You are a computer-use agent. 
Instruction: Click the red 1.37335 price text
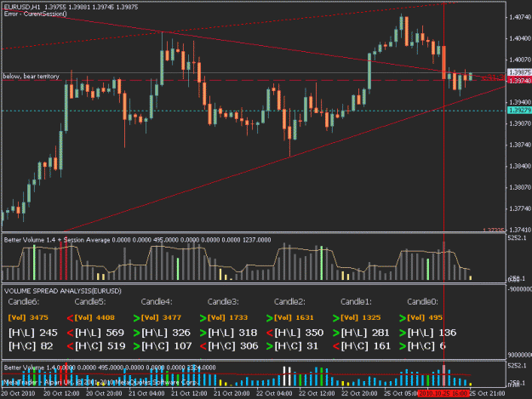point(494,231)
